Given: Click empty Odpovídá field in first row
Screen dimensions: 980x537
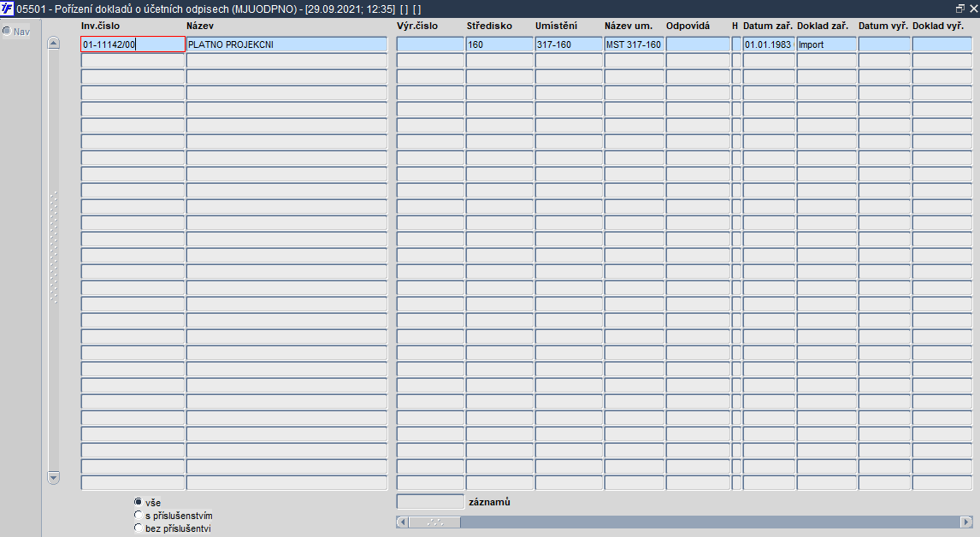Looking at the screenshot, I should pos(698,44).
